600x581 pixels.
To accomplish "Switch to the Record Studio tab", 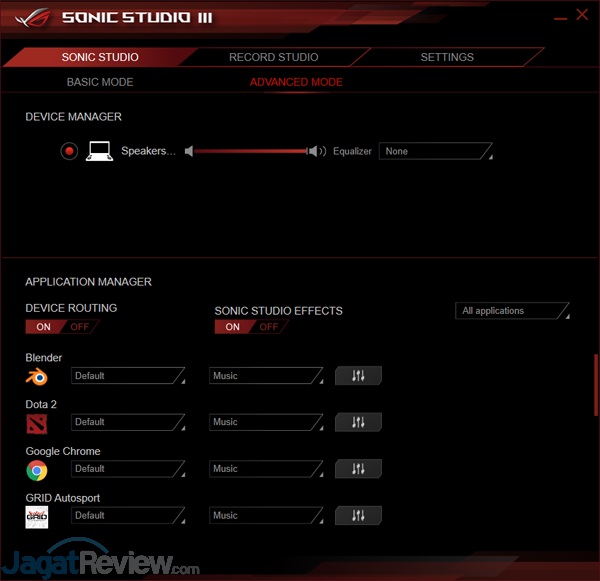I will pos(274,57).
